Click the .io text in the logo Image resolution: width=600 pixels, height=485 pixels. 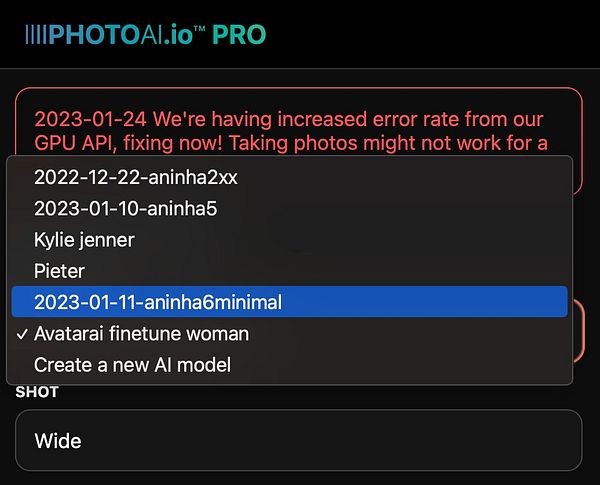click(178, 35)
